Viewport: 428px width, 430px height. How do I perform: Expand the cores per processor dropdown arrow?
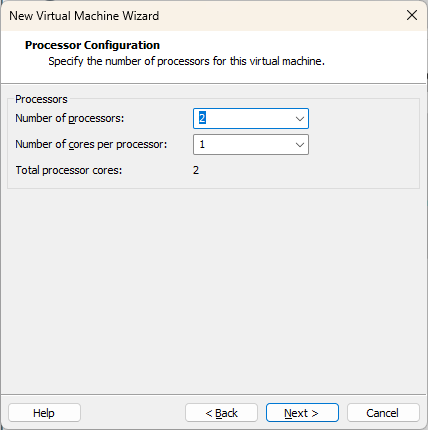click(x=300, y=145)
